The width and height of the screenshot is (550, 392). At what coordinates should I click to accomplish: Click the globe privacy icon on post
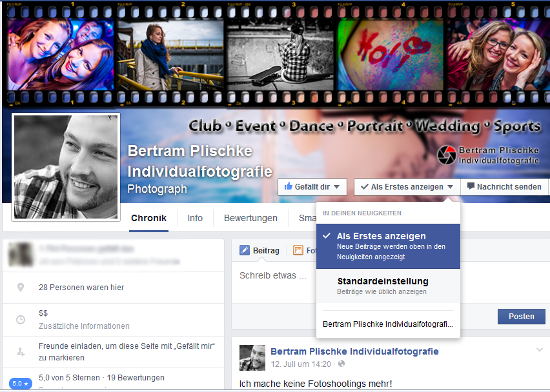[341, 364]
